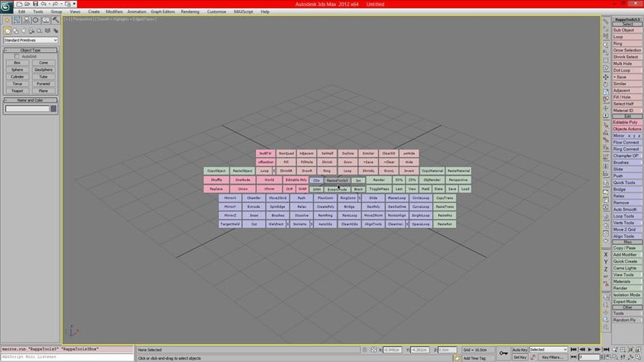644x362 pixels.
Task: Open the 3ds Max application menu logo
Action: coord(6,6)
